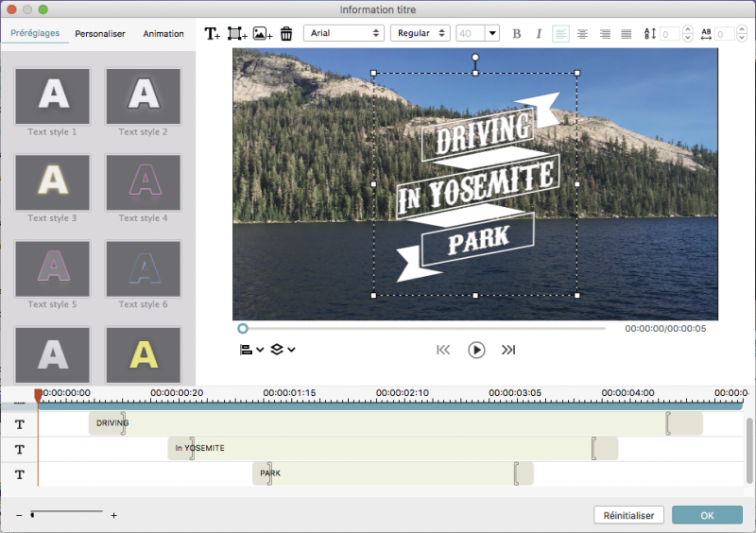Click the In YOSEMITE clip's end bracket
This screenshot has width=756, height=533.
click(x=594, y=448)
